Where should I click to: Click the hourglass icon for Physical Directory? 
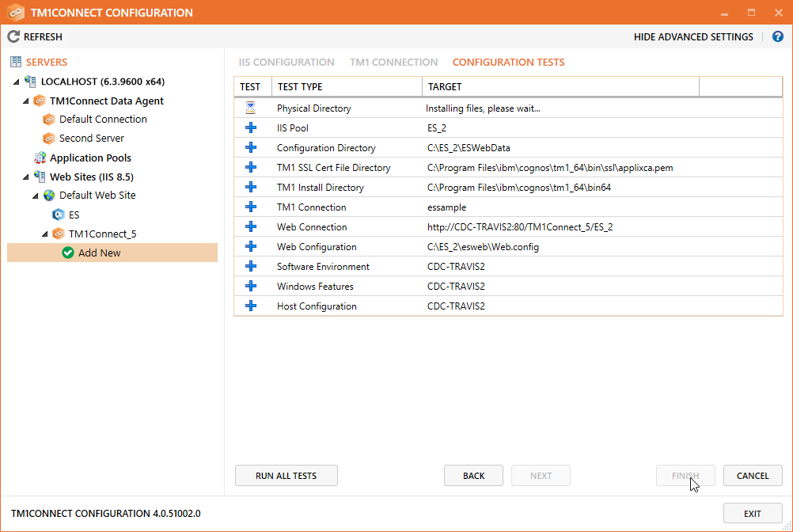coord(250,108)
